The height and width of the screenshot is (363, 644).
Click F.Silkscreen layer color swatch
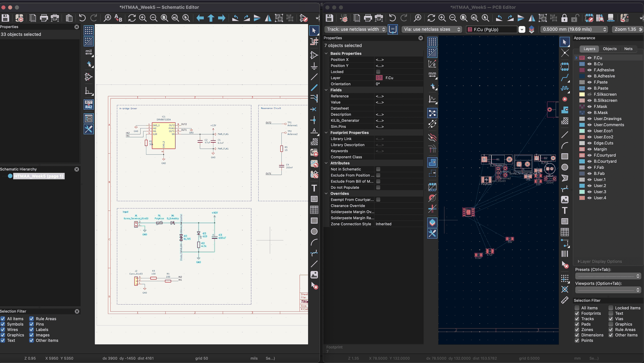tap(582, 94)
